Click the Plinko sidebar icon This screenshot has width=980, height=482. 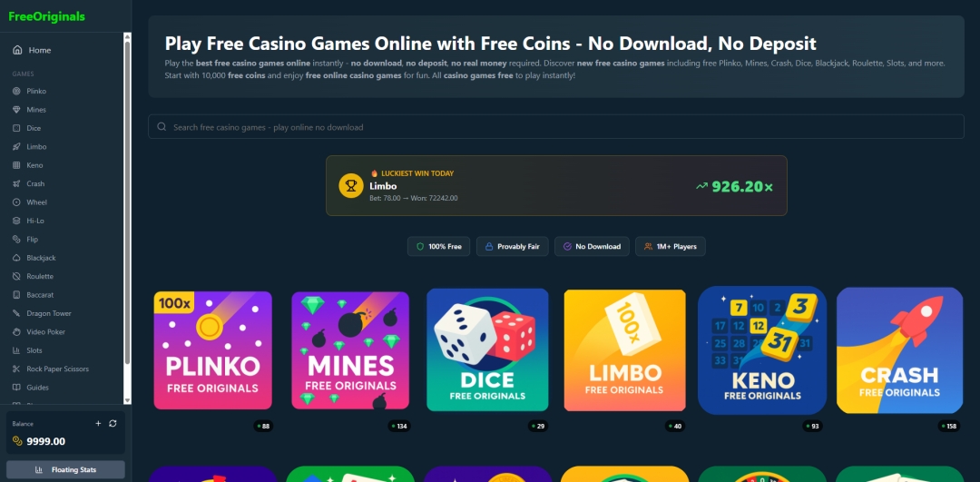17,92
